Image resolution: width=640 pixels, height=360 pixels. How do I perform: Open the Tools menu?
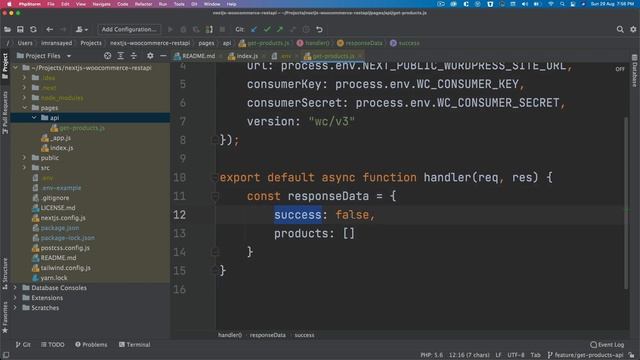pos(179,4)
